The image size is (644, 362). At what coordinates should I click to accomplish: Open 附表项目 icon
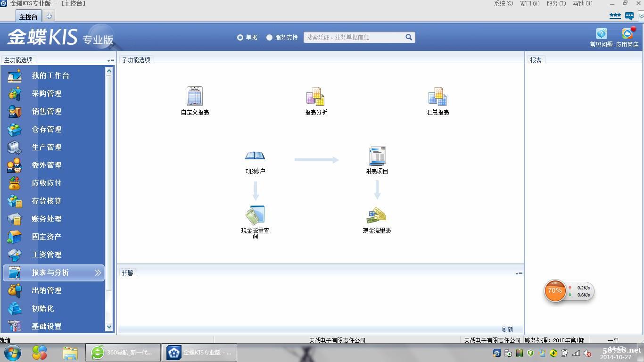377,156
